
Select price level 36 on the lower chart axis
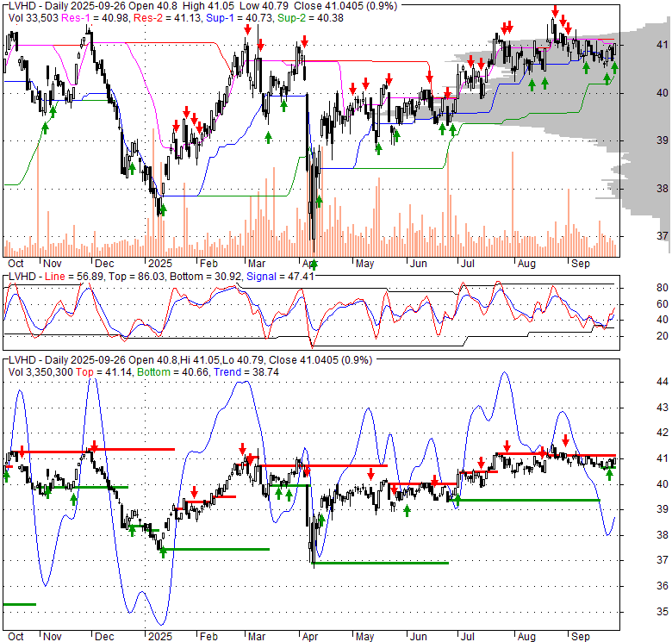coord(663,585)
